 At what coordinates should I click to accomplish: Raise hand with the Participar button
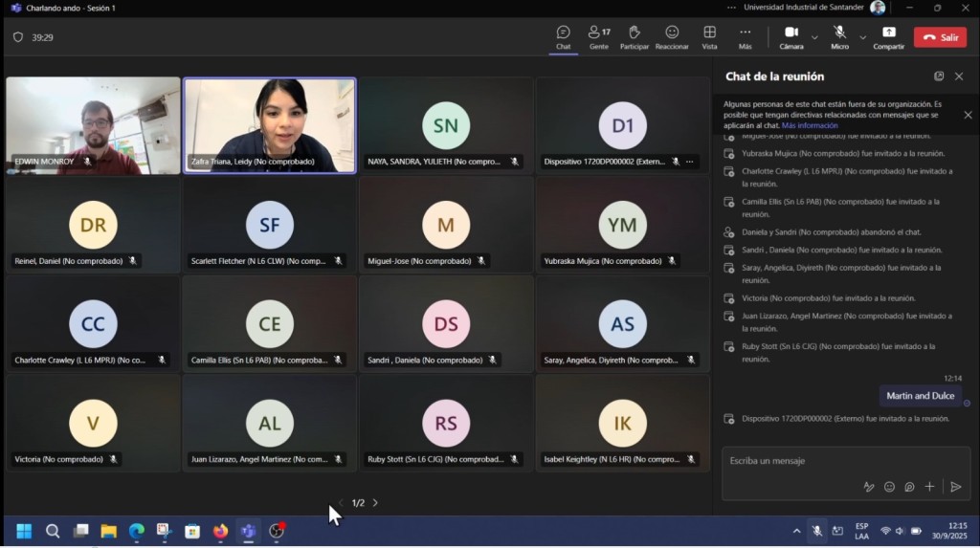click(634, 37)
